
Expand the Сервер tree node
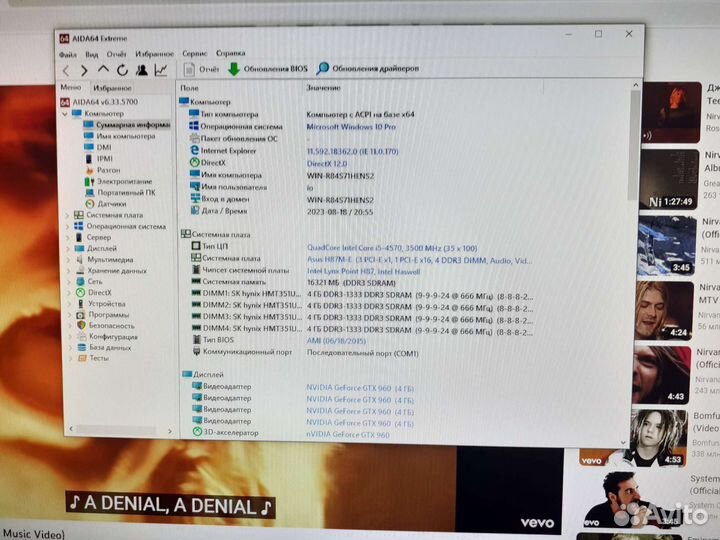point(68,237)
